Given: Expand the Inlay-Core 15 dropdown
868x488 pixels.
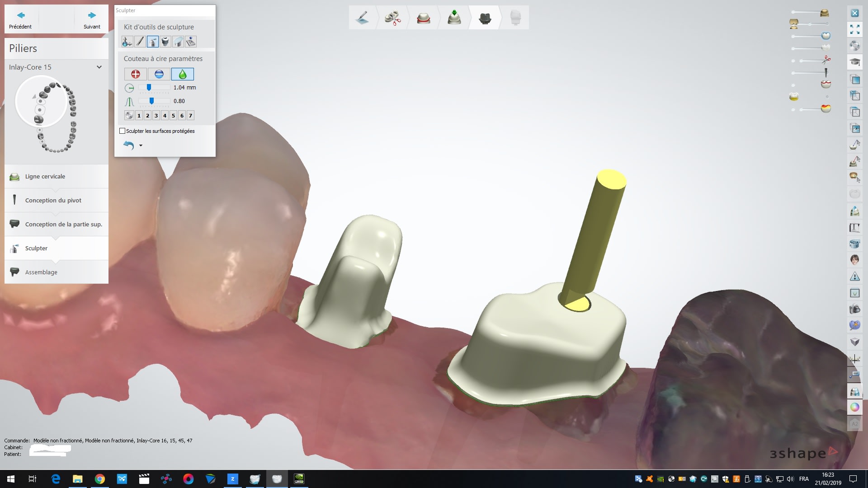Looking at the screenshot, I should pos(99,67).
